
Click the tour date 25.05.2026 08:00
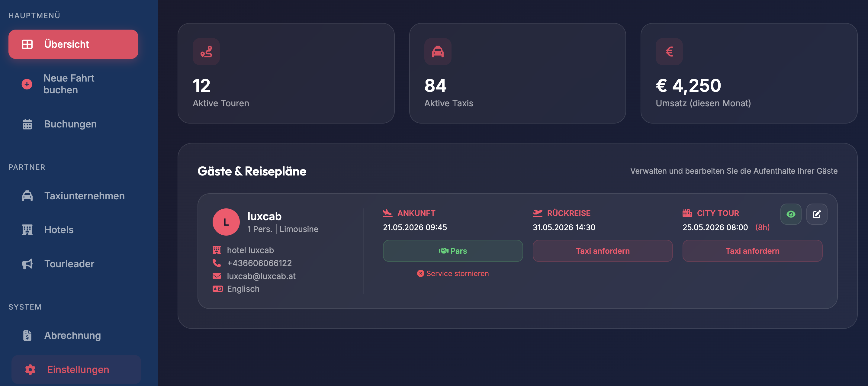(715, 227)
